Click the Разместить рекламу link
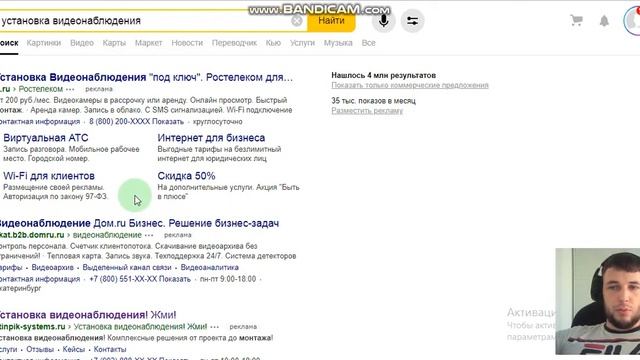Image resolution: width=640 pixels, height=360 pixels. (367, 111)
